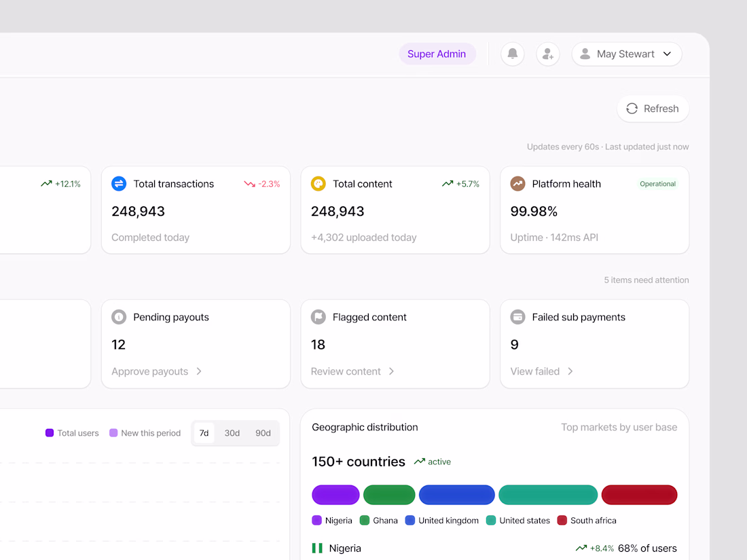This screenshot has height=560, width=747.
Task: Click the Uptime · 142ms API text
Action: (x=554, y=238)
